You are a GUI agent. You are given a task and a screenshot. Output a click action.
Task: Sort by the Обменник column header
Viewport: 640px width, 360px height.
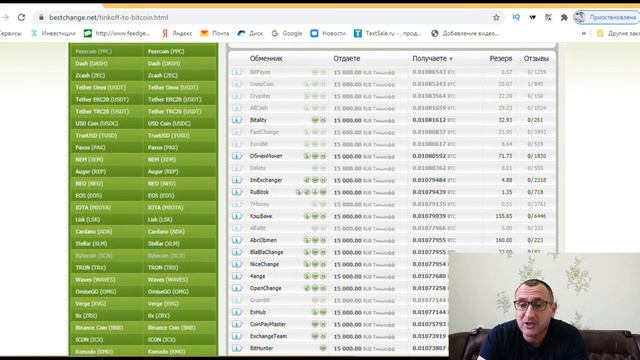pyautogui.click(x=266, y=58)
